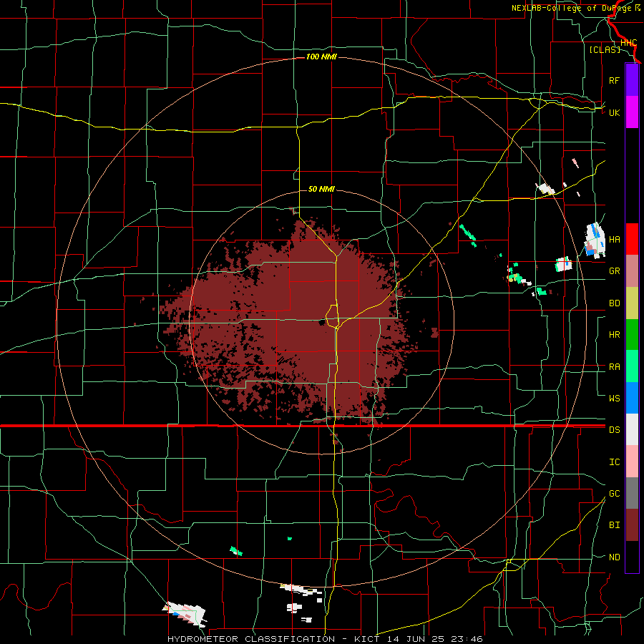Click the purple RF legend color swatch
644x644 pixels.
point(632,80)
